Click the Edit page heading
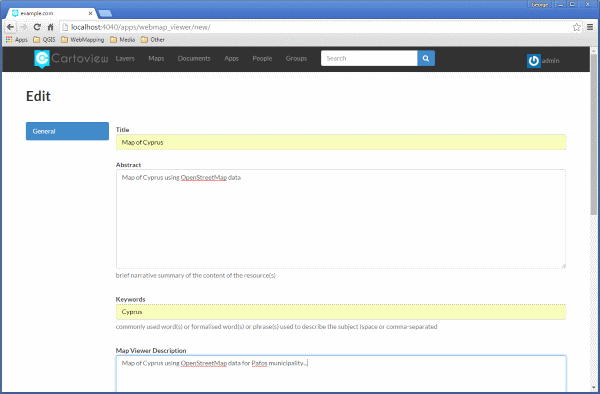 [38, 96]
